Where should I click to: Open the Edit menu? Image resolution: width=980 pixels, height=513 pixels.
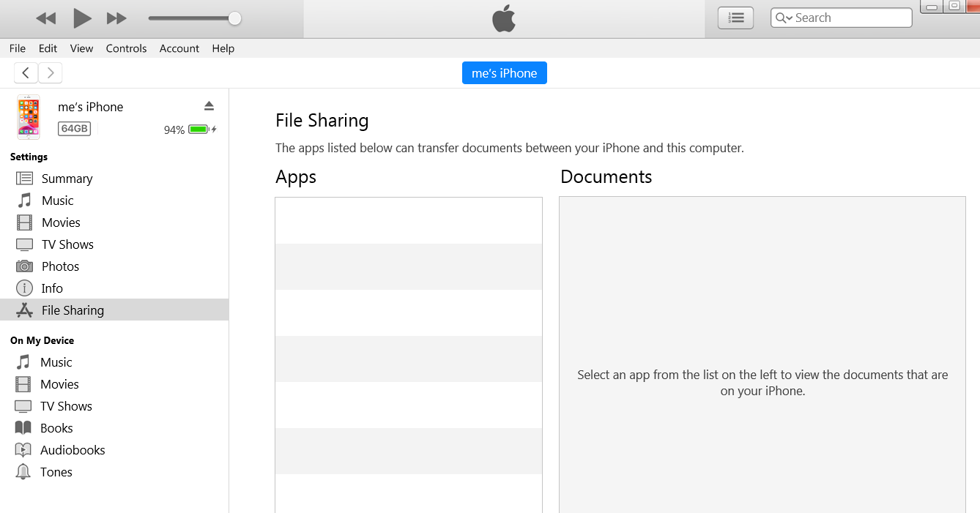point(48,48)
